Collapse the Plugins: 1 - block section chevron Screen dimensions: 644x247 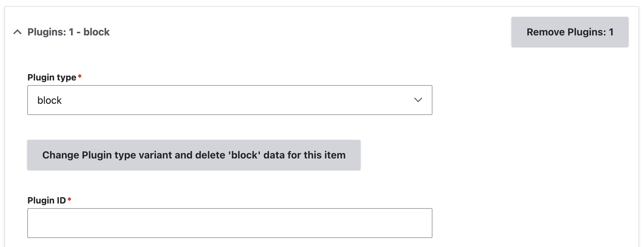(x=18, y=32)
